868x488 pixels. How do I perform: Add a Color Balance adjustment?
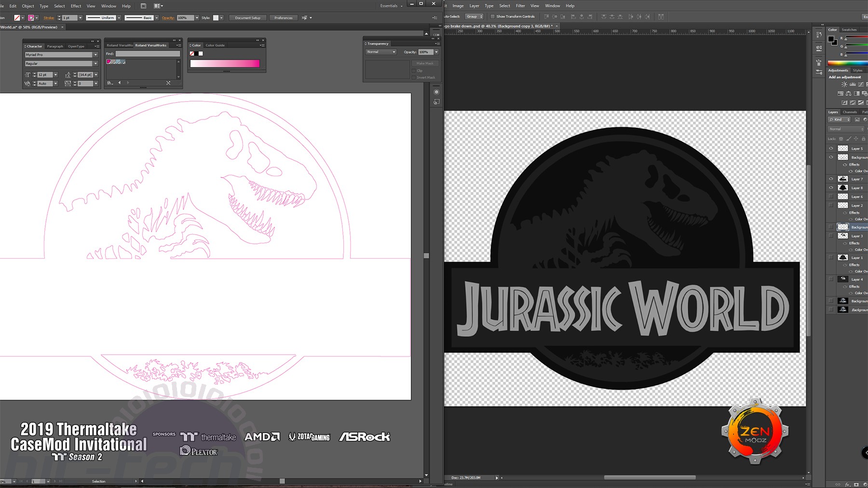click(x=849, y=93)
